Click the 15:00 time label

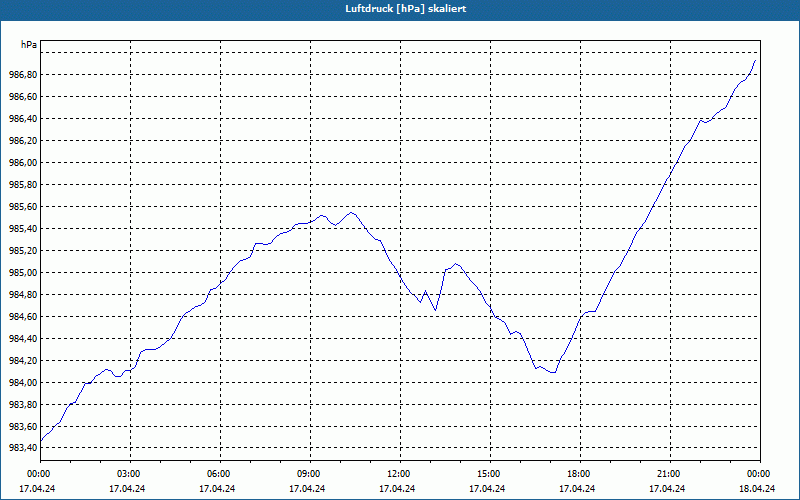pyautogui.click(x=490, y=474)
